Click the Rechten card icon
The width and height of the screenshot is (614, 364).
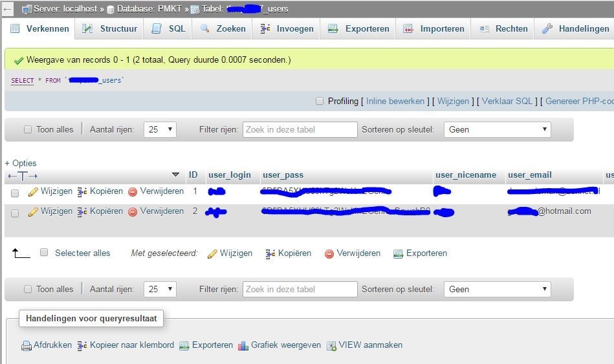pyautogui.click(x=484, y=28)
